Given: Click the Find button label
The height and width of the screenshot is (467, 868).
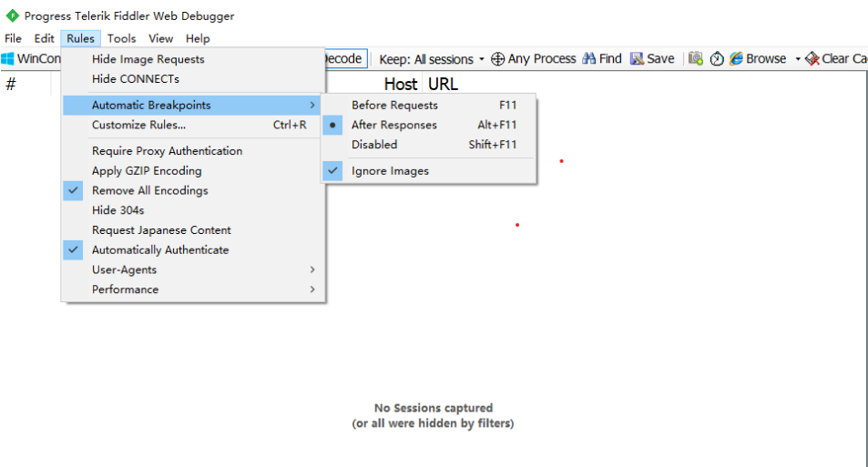Looking at the screenshot, I should (610, 58).
